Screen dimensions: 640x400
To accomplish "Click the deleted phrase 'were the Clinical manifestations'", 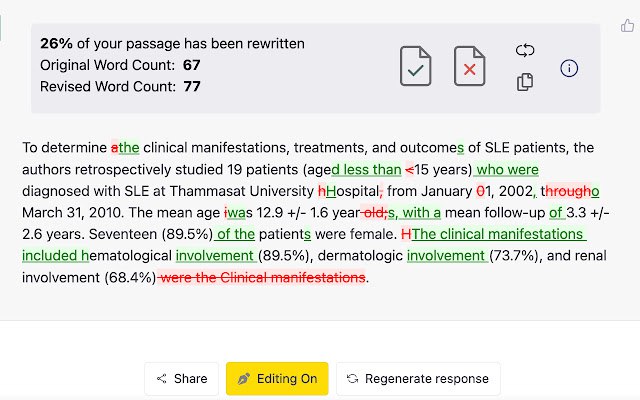I will point(263,277).
